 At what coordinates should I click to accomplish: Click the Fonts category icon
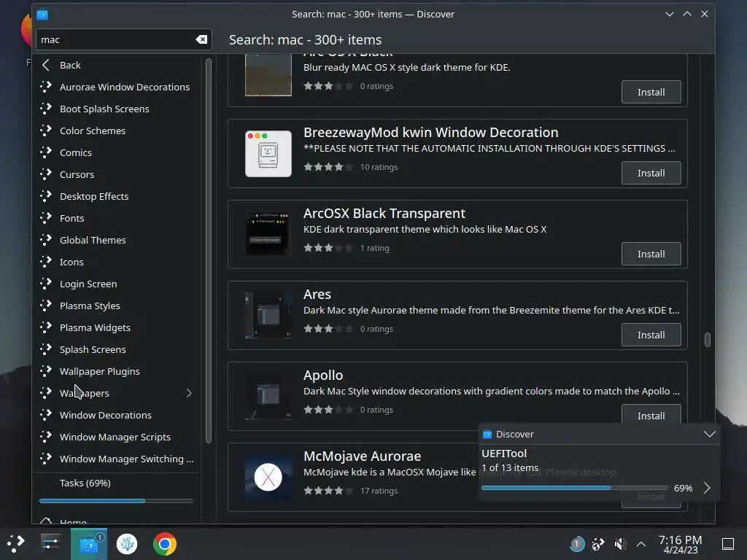pyautogui.click(x=46, y=218)
